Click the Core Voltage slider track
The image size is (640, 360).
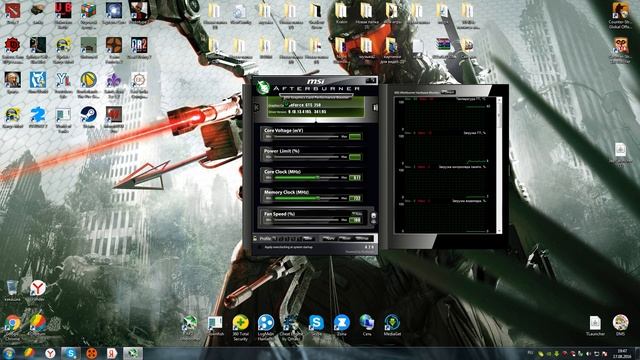(306, 136)
